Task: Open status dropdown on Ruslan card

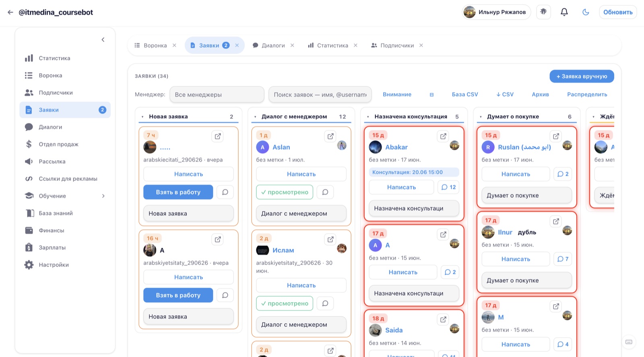Action: point(527,195)
